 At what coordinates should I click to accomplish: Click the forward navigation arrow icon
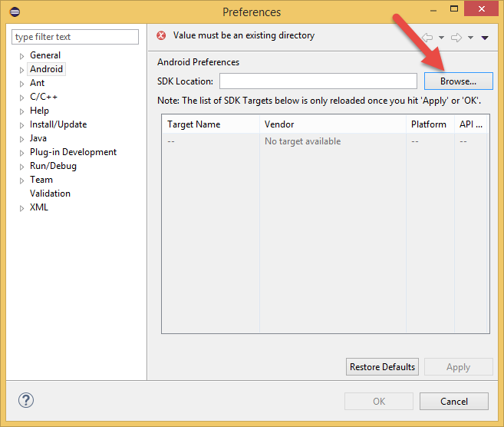pos(456,37)
